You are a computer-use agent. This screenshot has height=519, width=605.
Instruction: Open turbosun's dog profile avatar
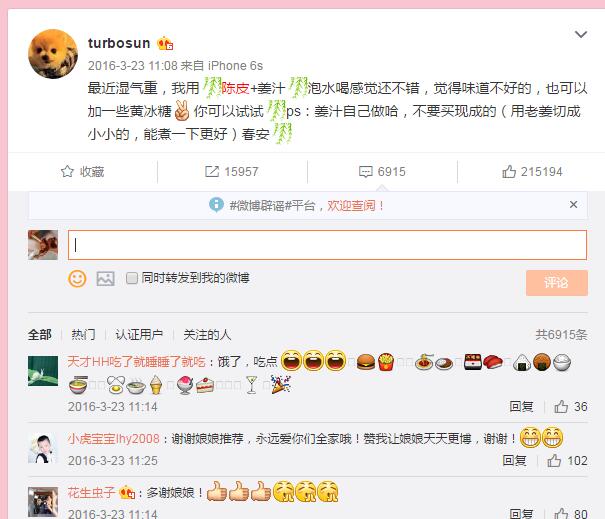click(x=53, y=54)
